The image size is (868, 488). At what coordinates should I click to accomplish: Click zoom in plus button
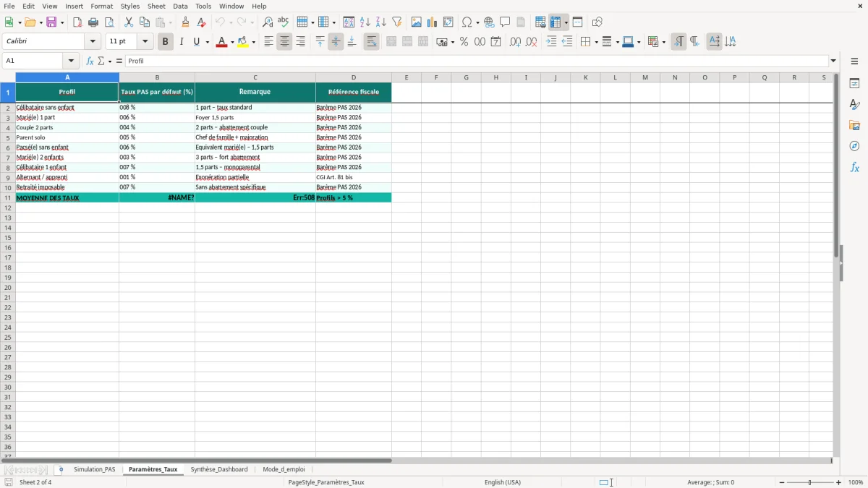tap(839, 482)
